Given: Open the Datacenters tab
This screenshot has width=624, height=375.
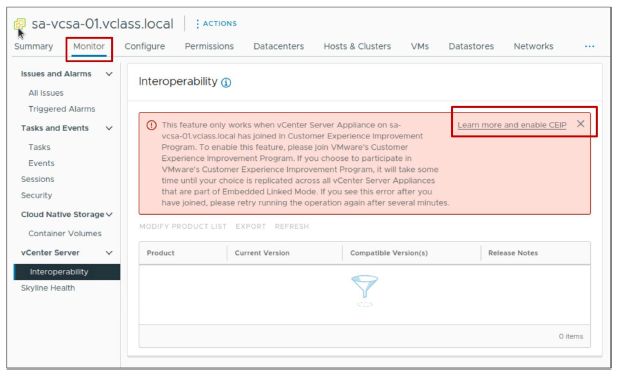Looking at the screenshot, I should click(279, 46).
